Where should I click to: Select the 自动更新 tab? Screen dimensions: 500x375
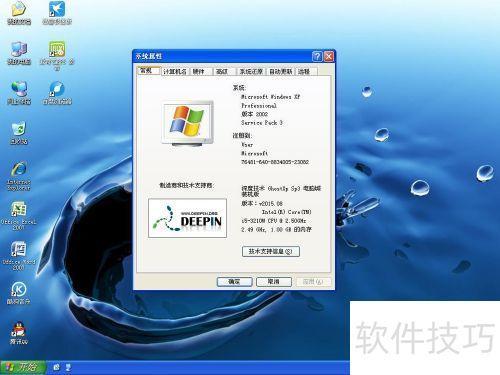pyautogui.click(x=281, y=71)
